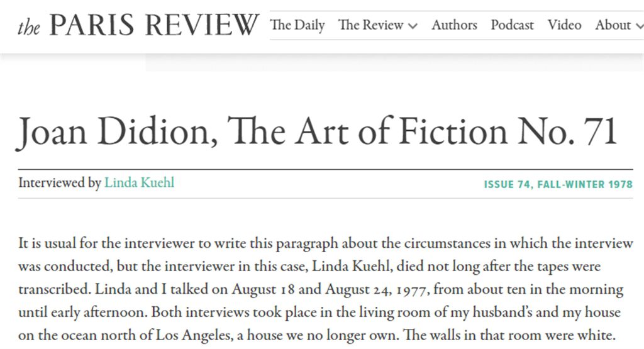Click the paragraph line starting 'It is usual'
Screen dimensions: 644x349
coord(325,243)
